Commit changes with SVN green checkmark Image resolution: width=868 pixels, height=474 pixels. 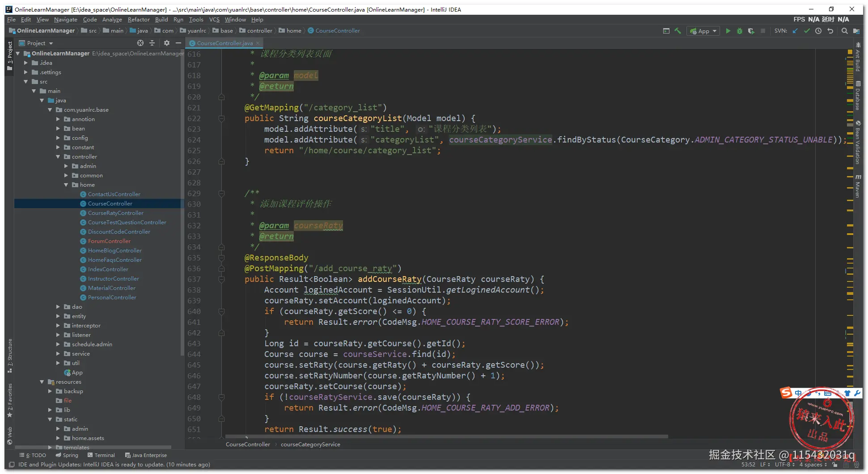click(x=807, y=31)
